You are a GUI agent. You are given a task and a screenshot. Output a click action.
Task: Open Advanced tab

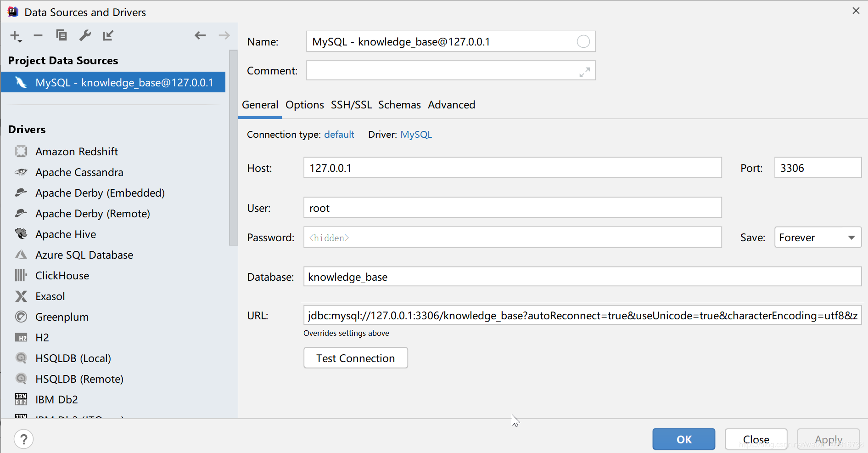point(451,105)
